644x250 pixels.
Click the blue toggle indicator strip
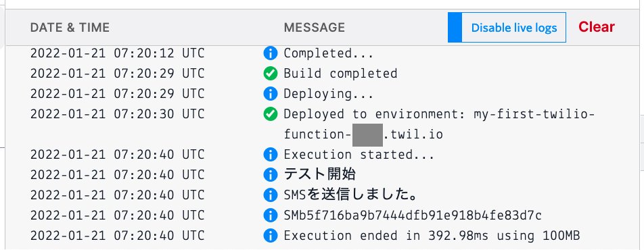coord(455,28)
